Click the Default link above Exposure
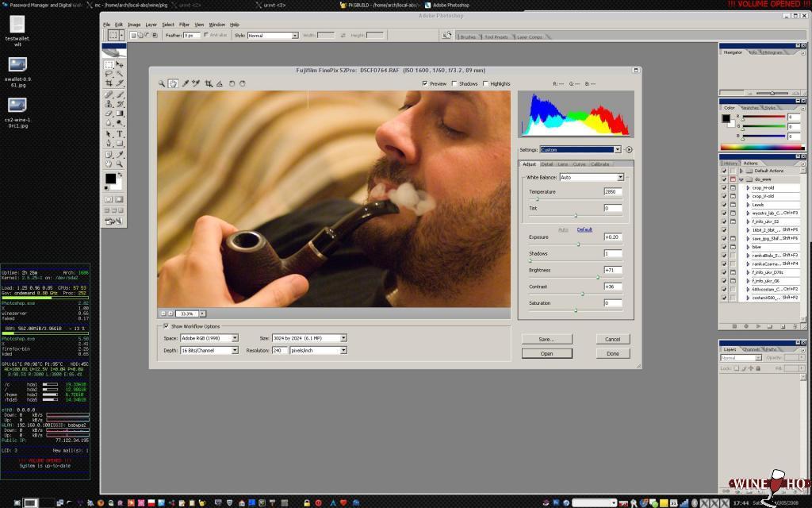This screenshot has width=812, height=508. click(584, 229)
